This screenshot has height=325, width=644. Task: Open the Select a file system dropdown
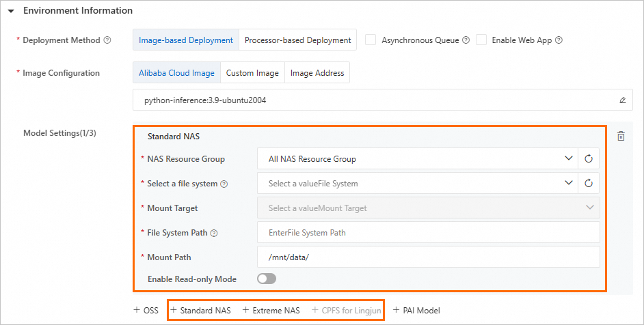[x=418, y=183]
